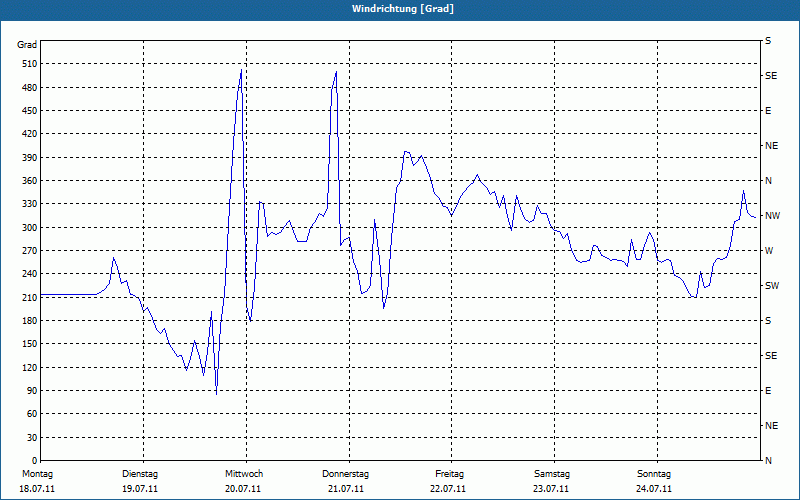Click the compass 'N' label level with 0
The height and width of the screenshot is (500, 800).
(769, 461)
